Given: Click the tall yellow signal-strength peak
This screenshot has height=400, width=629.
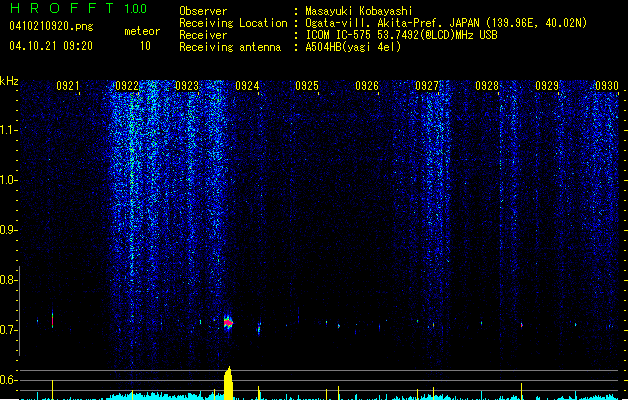Looking at the screenshot, I should point(228,383).
